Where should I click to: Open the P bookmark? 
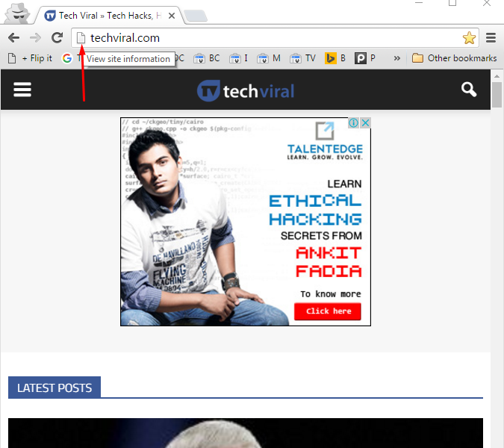tap(365, 58)
